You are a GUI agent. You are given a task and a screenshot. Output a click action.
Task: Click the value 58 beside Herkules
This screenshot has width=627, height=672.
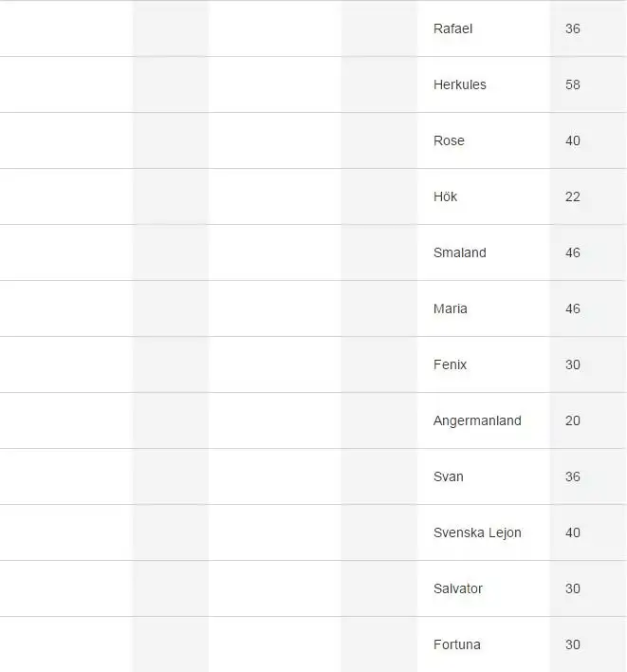click(x=572, y=84)
